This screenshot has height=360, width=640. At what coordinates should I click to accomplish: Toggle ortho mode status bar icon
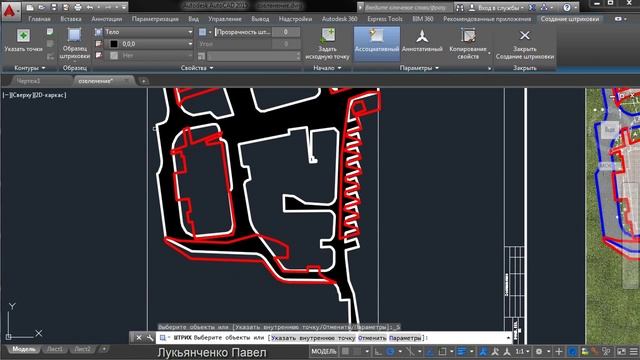[x=378, y=351]
